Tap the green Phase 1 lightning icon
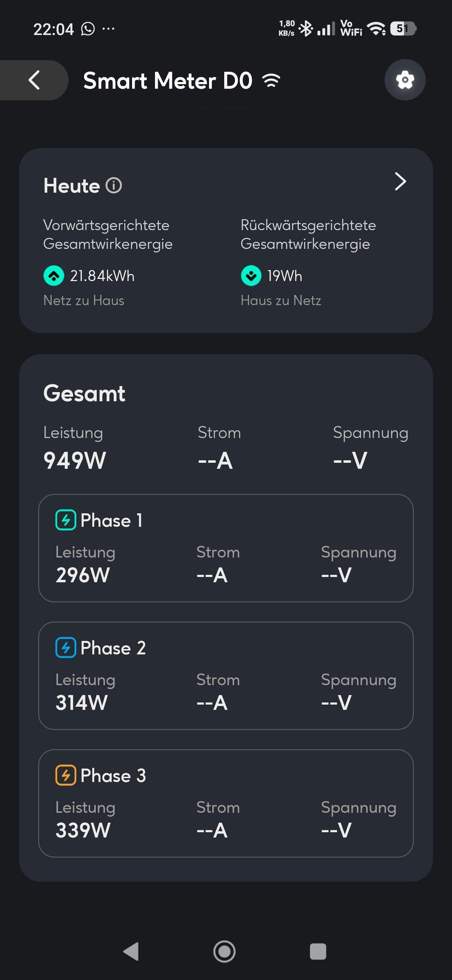 [x=66, y=520]
